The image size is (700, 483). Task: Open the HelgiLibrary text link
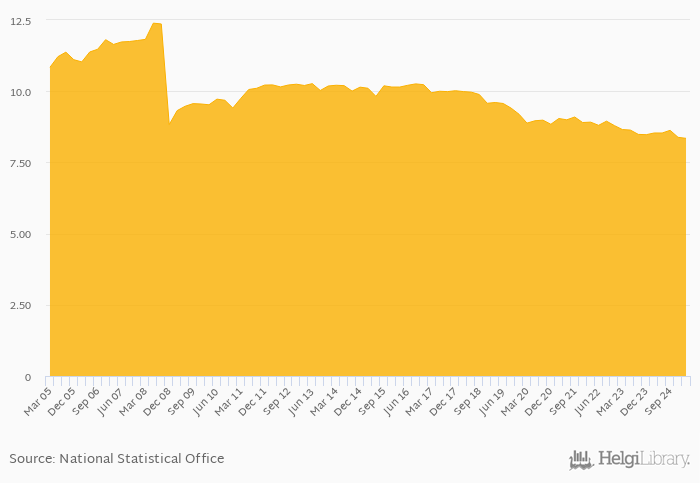click(x=643, y=460)
